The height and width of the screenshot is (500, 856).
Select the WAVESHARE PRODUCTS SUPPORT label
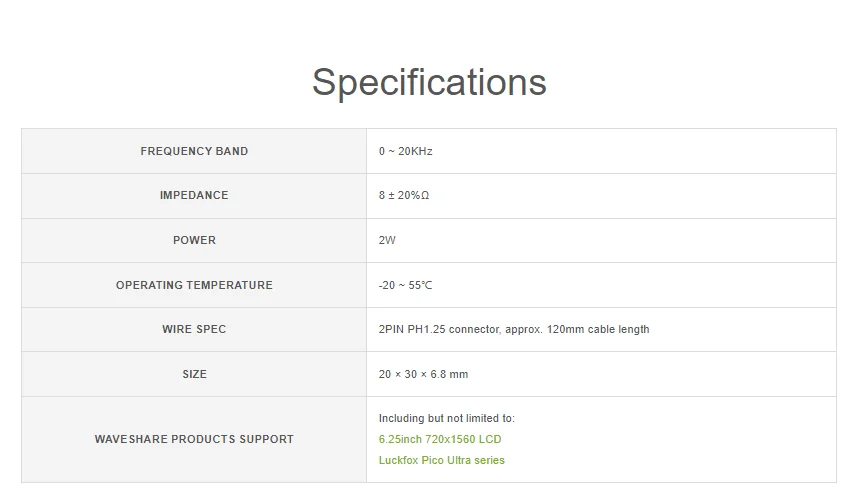[x=194, y=439]
